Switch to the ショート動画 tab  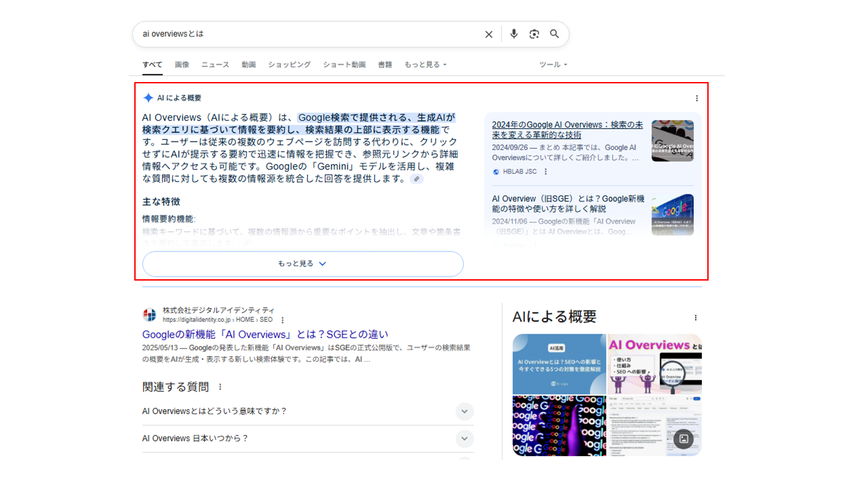click(x=344, y=64)
